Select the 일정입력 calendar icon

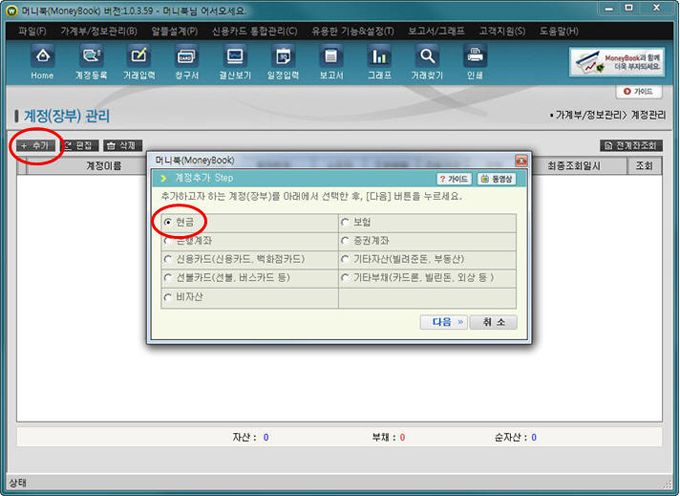coord(284,62)
